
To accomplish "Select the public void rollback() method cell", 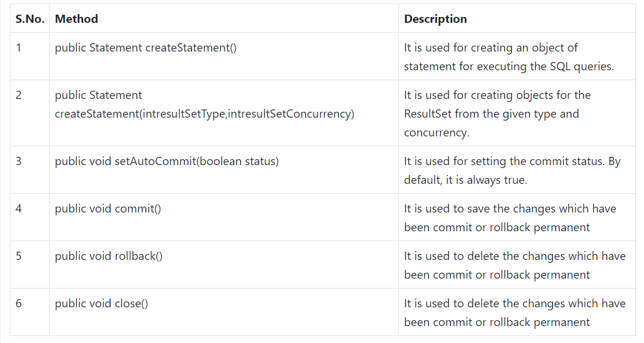I will coord(108,256).
